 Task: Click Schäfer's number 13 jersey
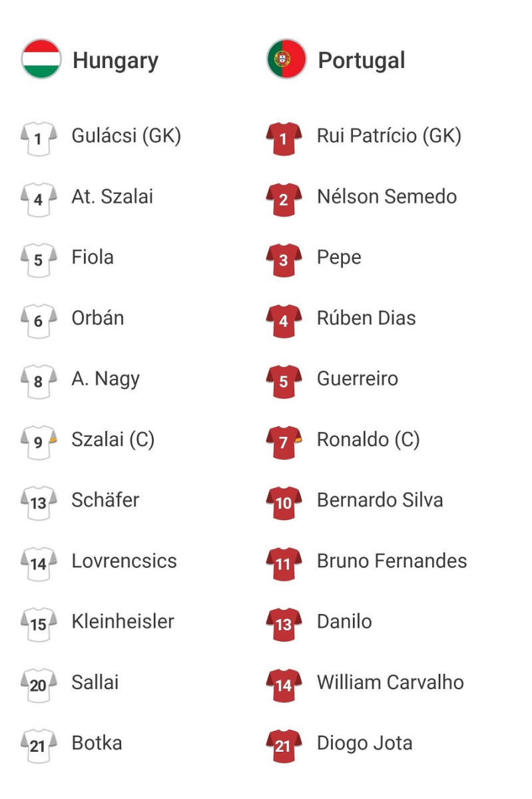pyautogui.click(x=39, y=503)
